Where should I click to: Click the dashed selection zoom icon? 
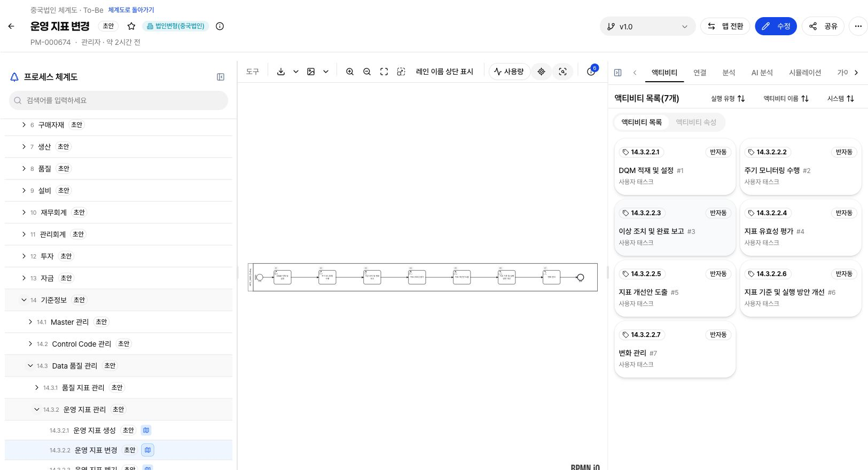pyautogui.click(x=401, y=72)
